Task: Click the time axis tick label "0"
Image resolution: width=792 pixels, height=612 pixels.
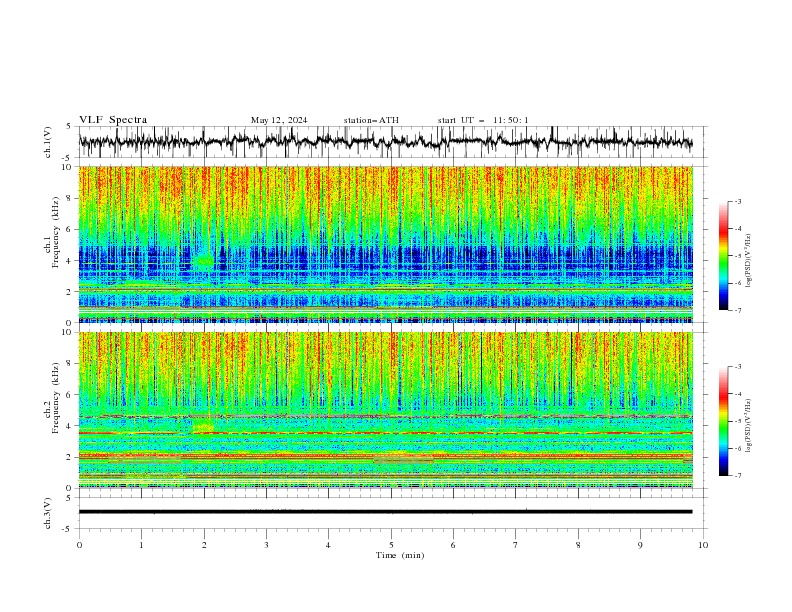Action: (x=79, y=545)
